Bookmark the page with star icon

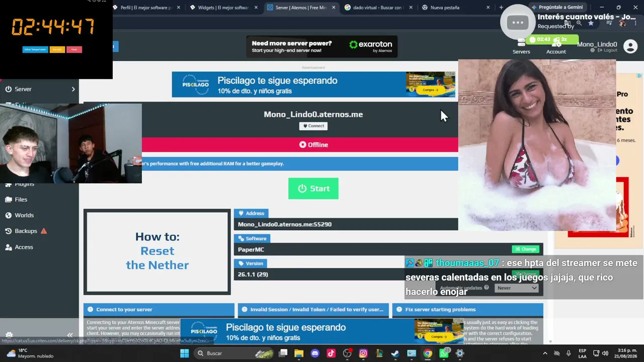pyautogui.click(x=591, y=23)
